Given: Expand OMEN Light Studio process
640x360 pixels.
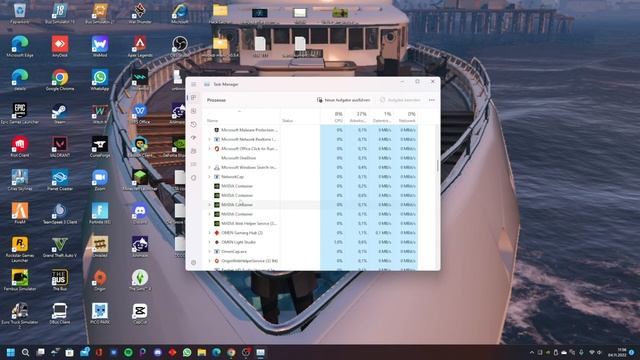Looking at the screenshot, I should click(210, 242).
